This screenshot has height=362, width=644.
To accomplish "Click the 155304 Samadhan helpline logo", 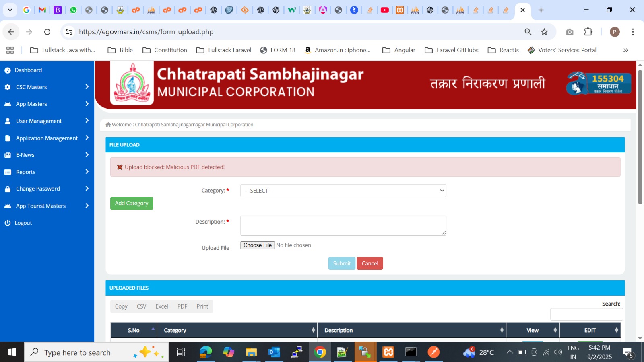I will click(598, 83).
